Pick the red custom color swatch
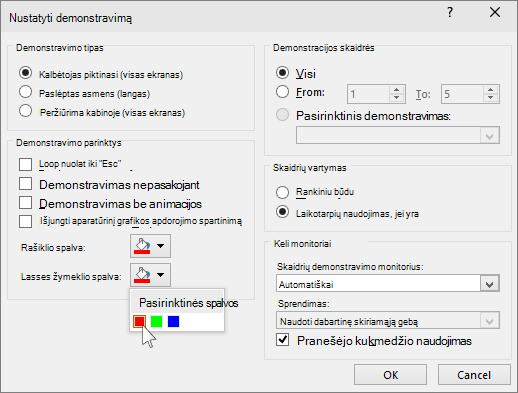 139,322
